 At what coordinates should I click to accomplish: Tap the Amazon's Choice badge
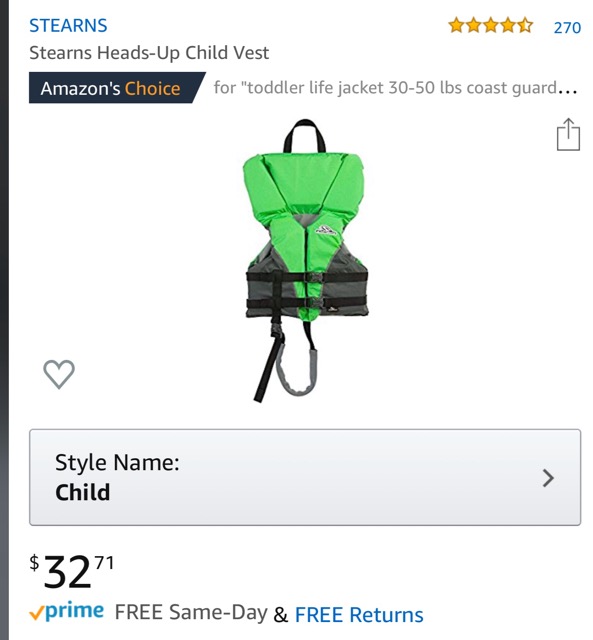(117, 88)
